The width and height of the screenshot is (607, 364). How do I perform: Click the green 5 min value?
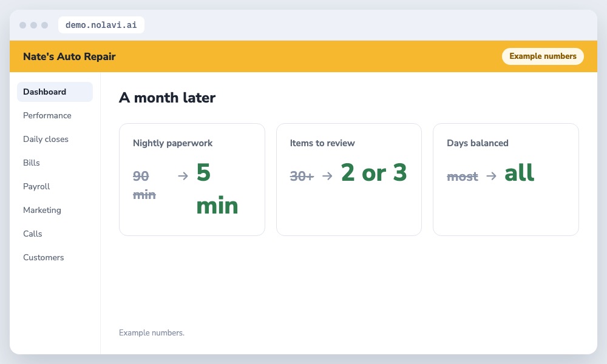click(217, 189)
